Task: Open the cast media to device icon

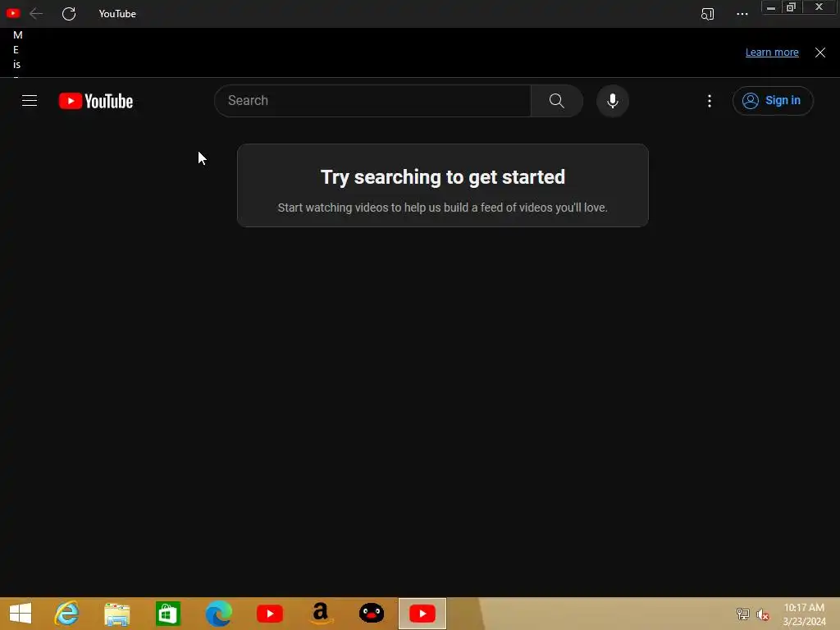Action: [707, 15]
